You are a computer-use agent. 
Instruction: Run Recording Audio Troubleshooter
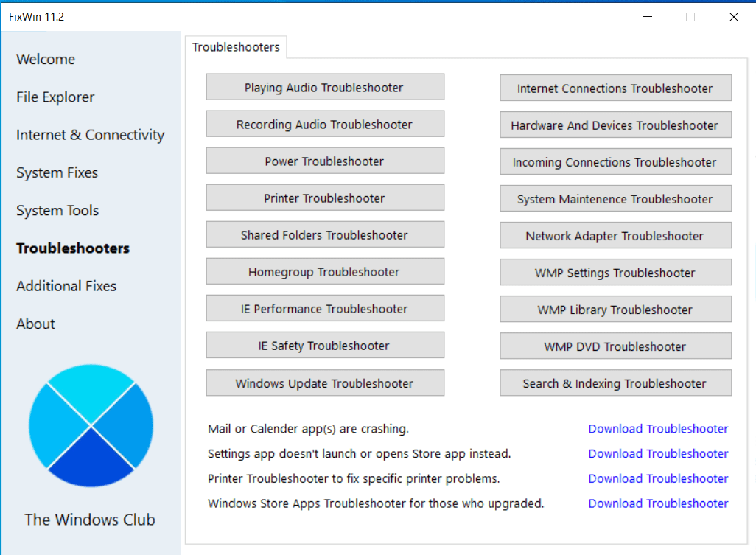(x=325, y=124)
